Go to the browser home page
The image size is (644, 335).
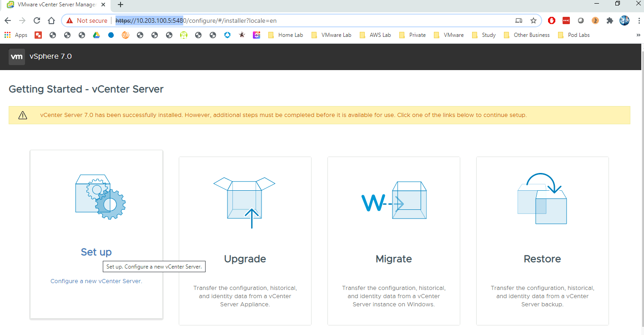(52, 20)
